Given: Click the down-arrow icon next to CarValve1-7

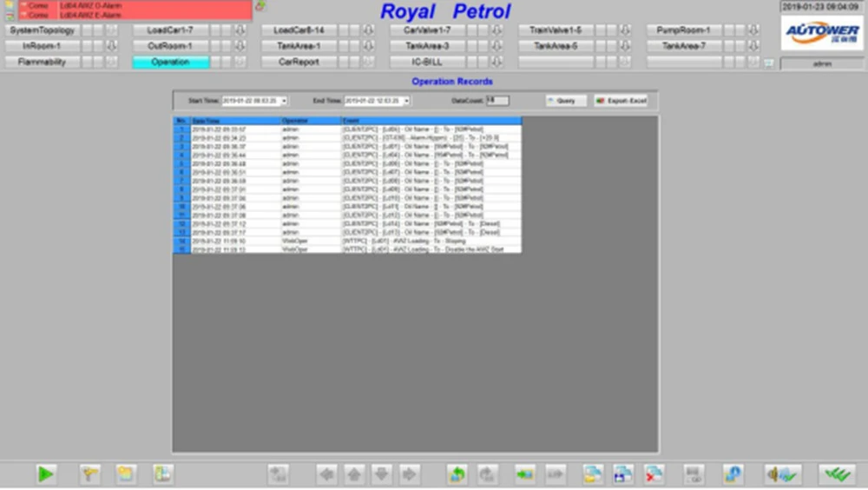Looking at the screenshot, I should 497,30.
